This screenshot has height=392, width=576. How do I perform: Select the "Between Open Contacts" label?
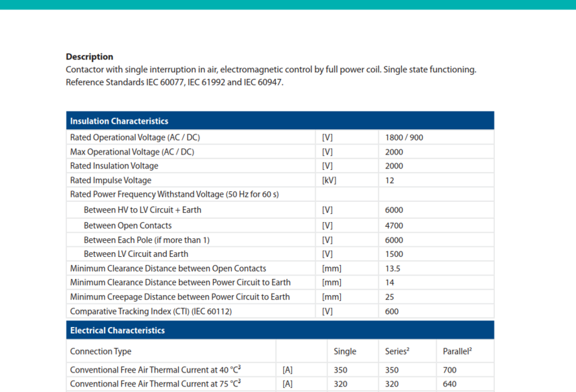pos(127,225)
